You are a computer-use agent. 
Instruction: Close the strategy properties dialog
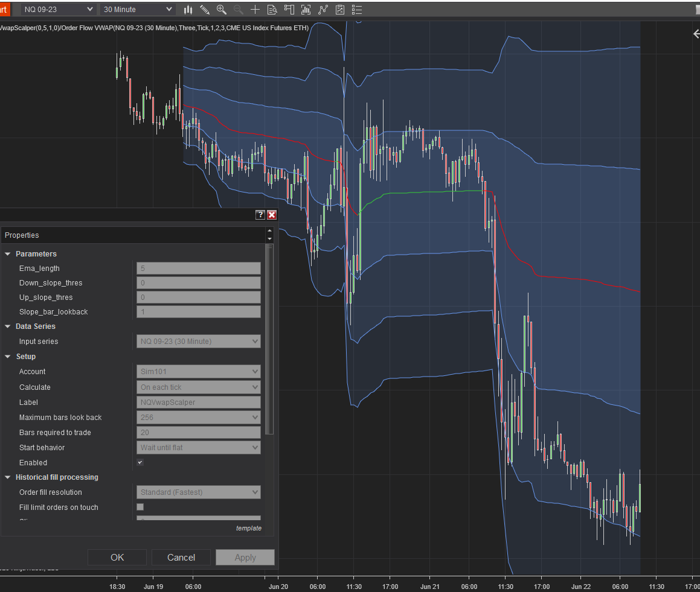coord(271,215)
